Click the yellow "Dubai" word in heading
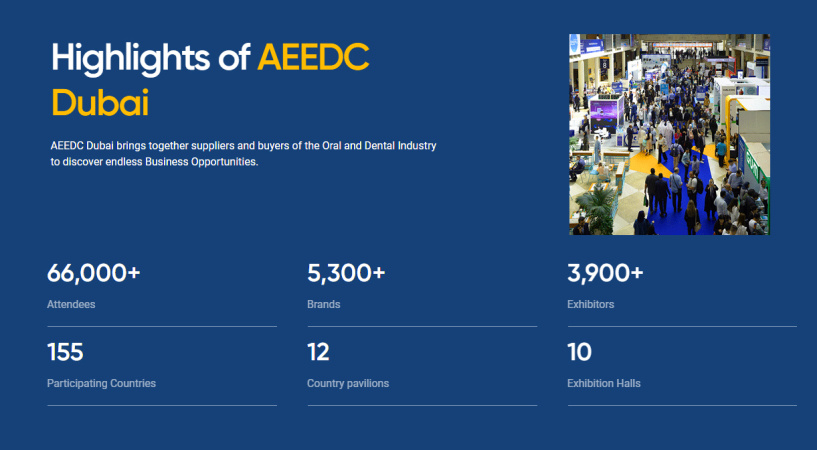The height and width of the screenshot is (450, 817). coord(99,103)
